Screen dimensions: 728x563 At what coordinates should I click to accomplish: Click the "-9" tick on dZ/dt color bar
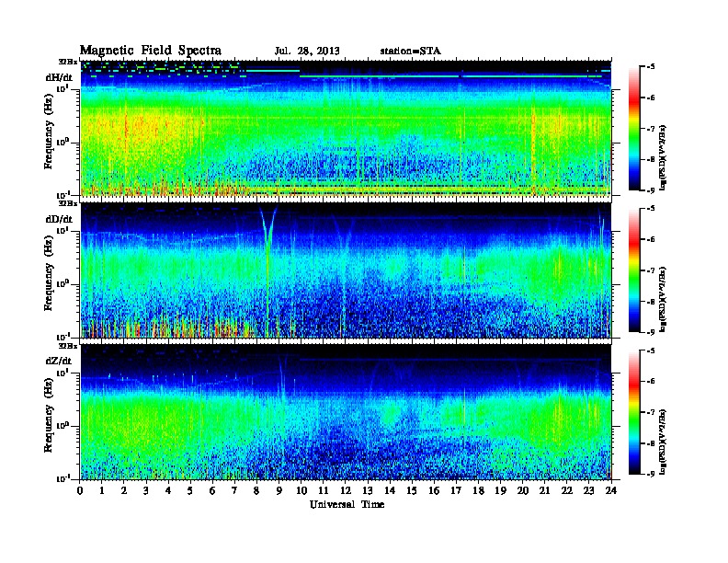(x=651, y=474)
